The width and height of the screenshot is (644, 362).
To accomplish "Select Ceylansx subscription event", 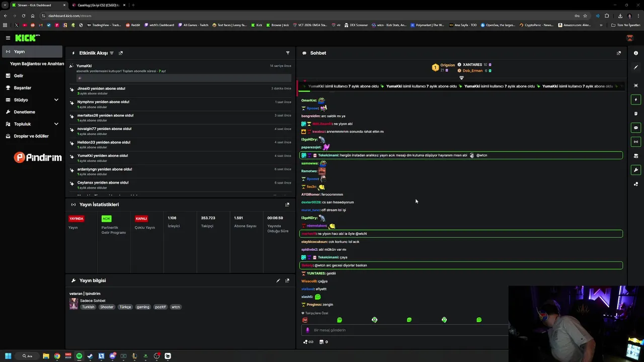I will coord(180,185).
